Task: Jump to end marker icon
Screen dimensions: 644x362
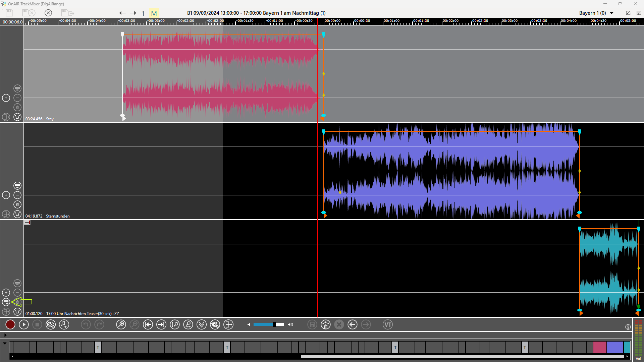Action: tap(161, 324)
